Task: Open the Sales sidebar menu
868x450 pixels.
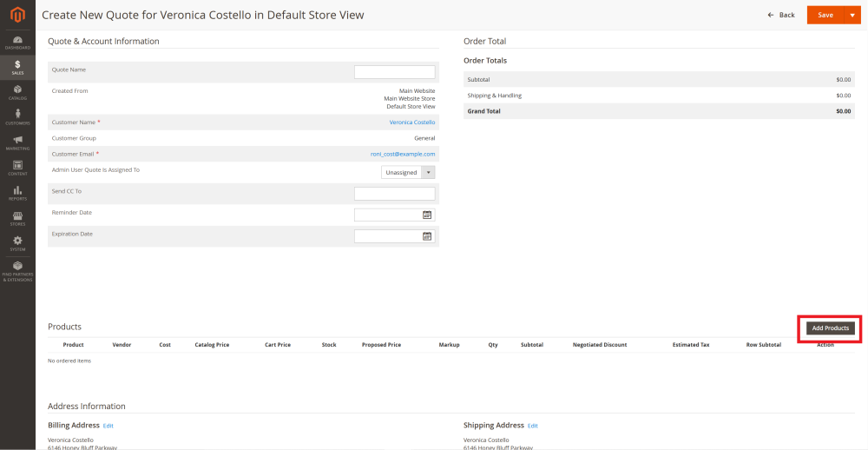Action: (x=17, y=68)
